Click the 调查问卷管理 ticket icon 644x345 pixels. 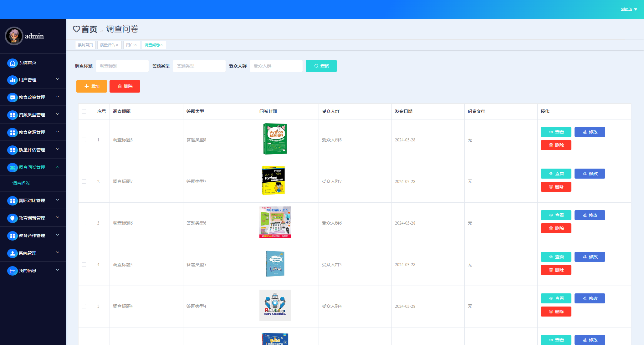(12, 168)
